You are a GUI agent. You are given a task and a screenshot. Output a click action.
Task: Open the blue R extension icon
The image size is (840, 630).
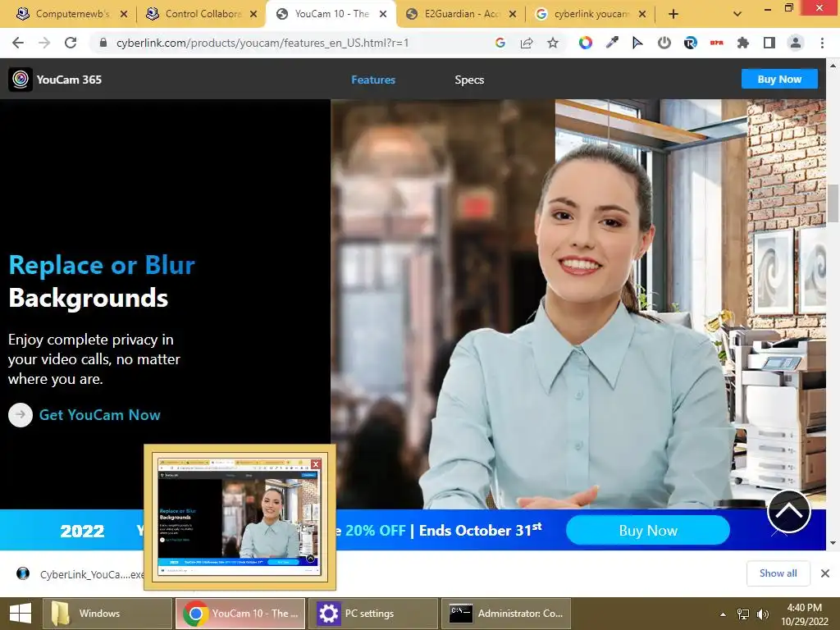coord(690,43)
